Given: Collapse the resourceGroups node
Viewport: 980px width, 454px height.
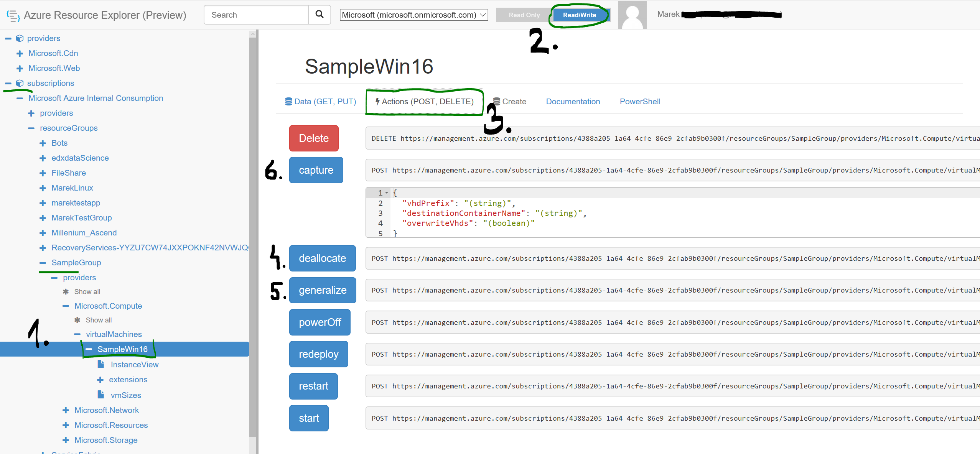Looking at the screenshot, I should click(x=31, y=128).
